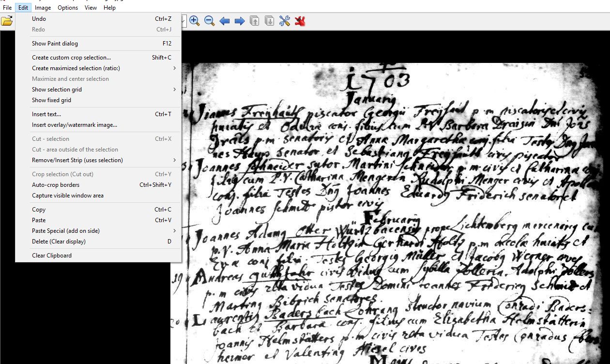This screenshot has height=364, width=610.
Task: Click the zoom out magnifier icon
Action: click(x=209, y=21)
